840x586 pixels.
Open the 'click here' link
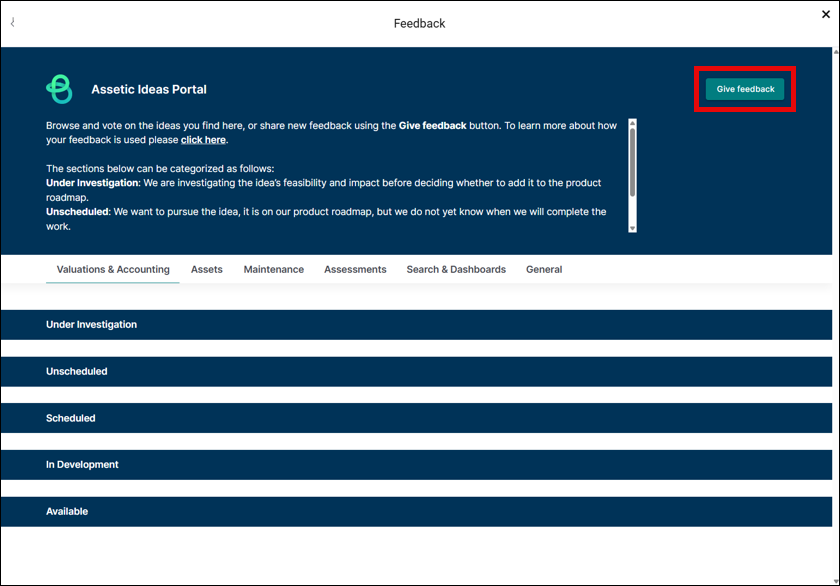pos(203,140)
